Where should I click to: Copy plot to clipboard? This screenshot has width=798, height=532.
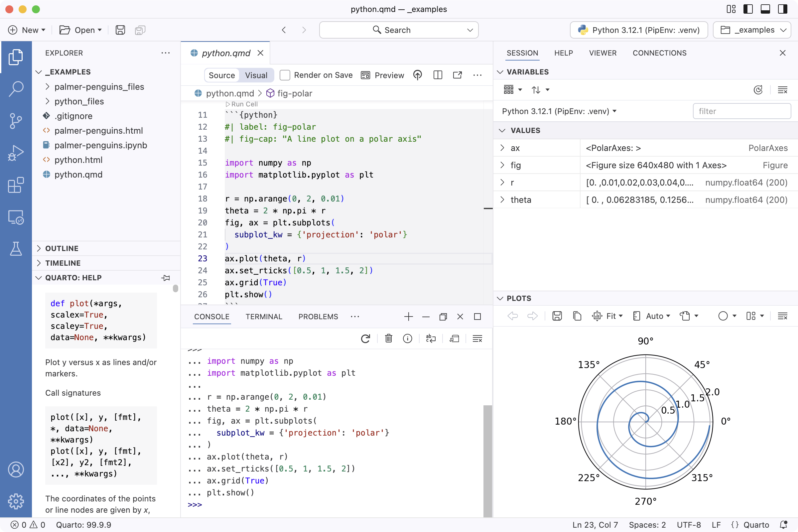click(x=577, y=316)
